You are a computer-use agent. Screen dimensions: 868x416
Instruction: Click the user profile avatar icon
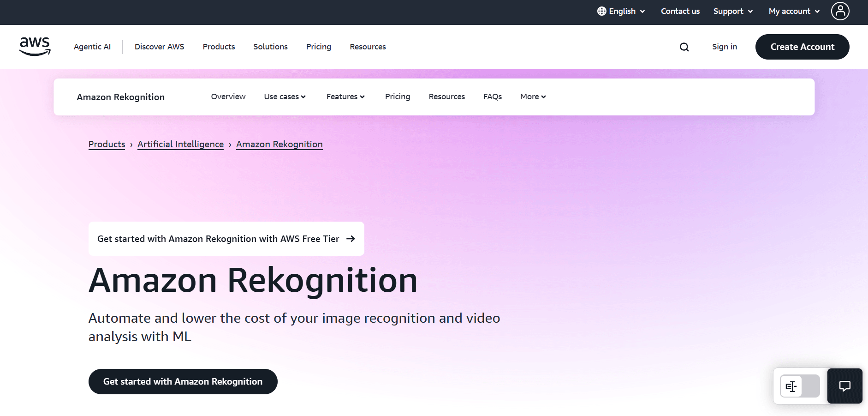(x=840, y=11)
